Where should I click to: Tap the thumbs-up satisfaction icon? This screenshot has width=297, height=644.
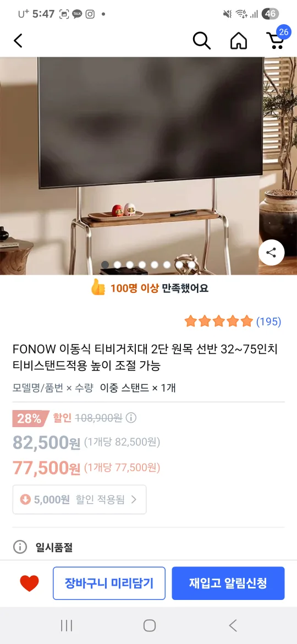tap(98, 287)
